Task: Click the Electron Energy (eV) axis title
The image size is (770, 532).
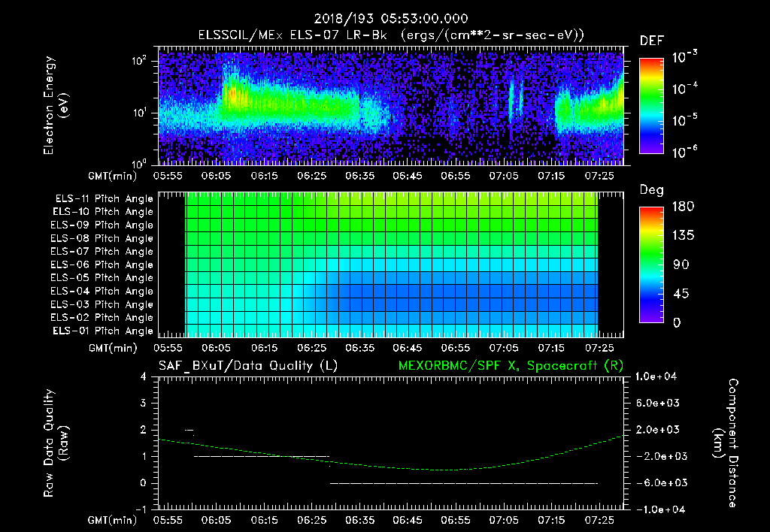Action: 56,105
